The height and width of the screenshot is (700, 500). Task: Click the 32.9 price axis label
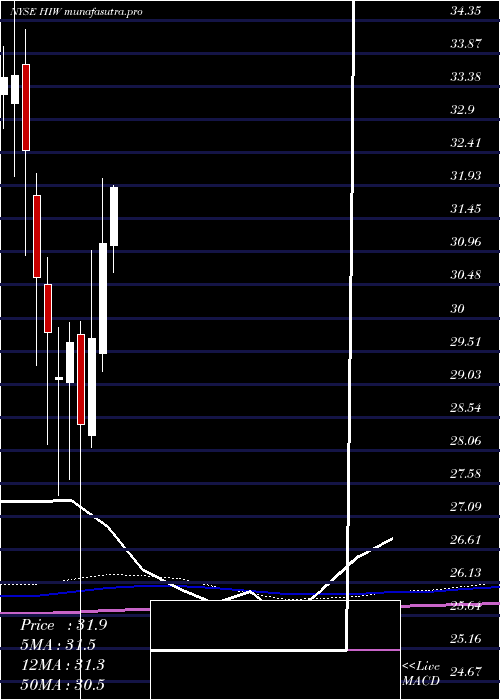pyautogui.click(x=462, y=110)
